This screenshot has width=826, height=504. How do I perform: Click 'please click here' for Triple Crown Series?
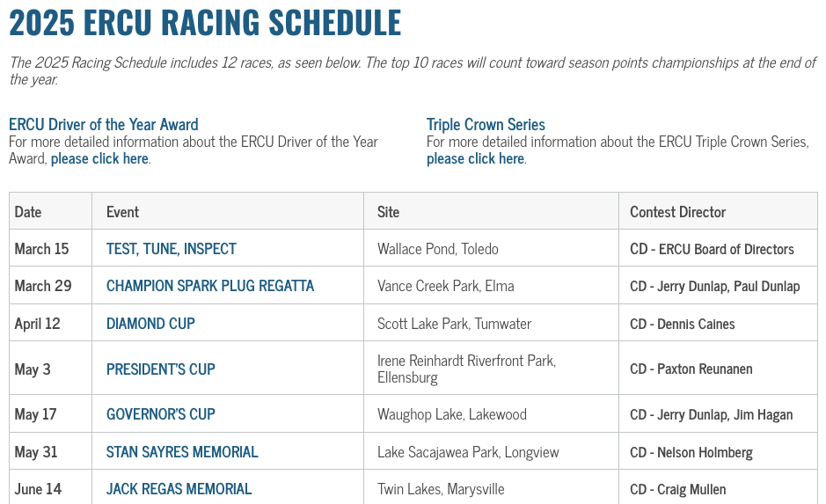pyautogui.click(x=475, y=158)
